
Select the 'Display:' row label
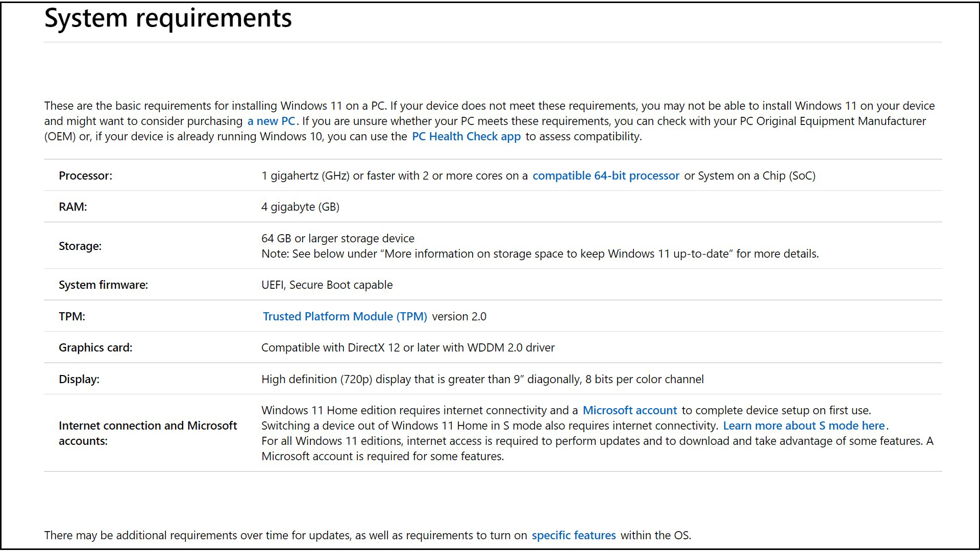coord(79,380)
